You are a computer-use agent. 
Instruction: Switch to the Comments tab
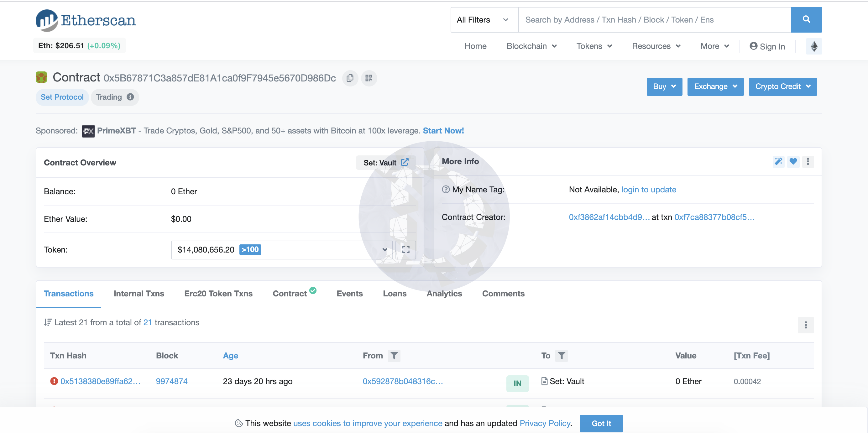503,294
